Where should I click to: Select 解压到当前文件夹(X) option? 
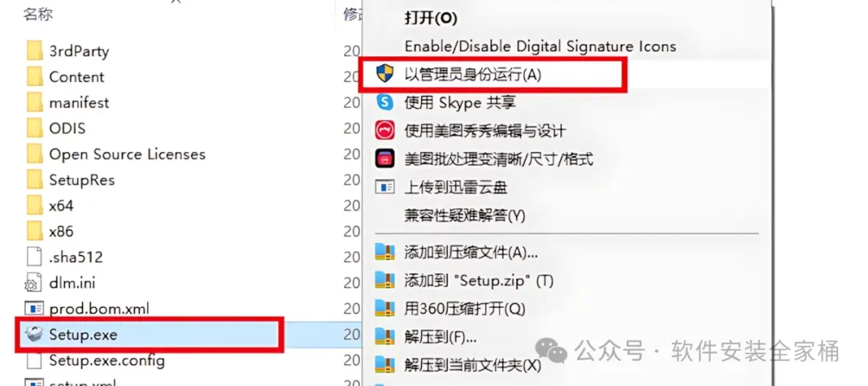click(x=473, y=364)
